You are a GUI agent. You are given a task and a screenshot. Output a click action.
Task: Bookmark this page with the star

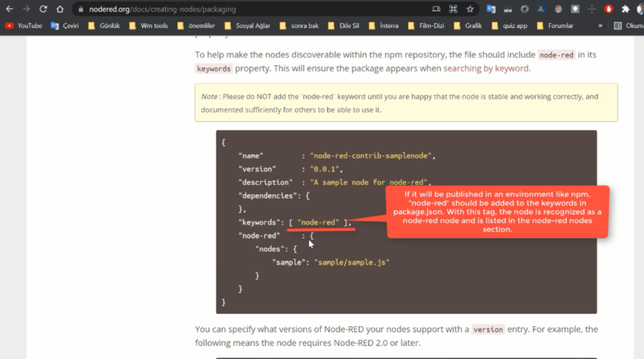tap(470, 9)
